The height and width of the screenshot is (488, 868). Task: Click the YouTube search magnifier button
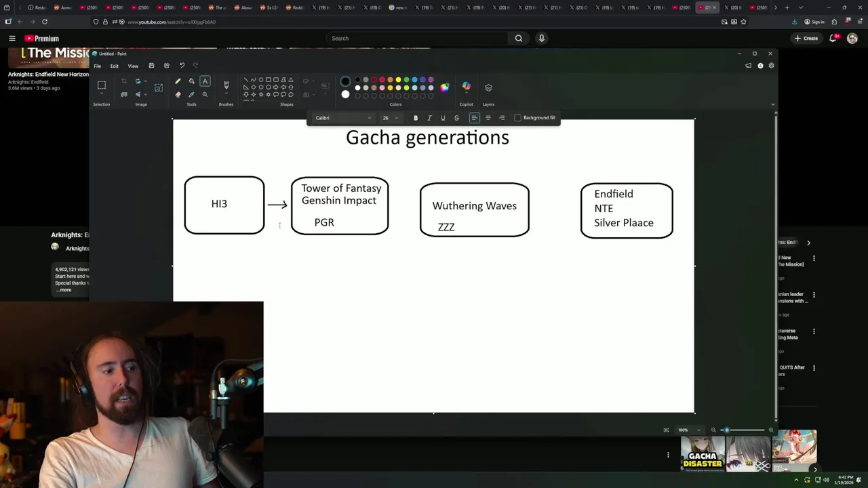[519, 39]
